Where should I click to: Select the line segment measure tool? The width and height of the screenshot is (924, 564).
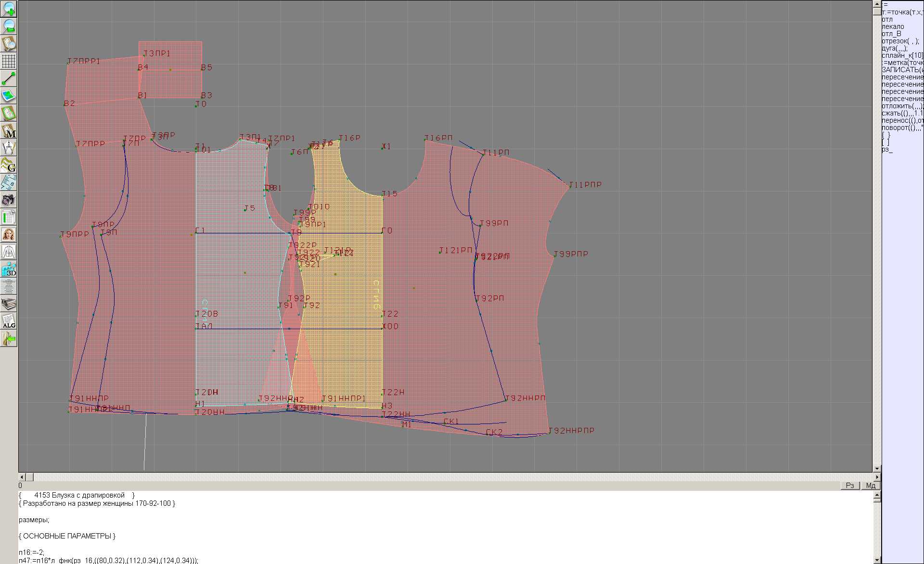[9, 78]
